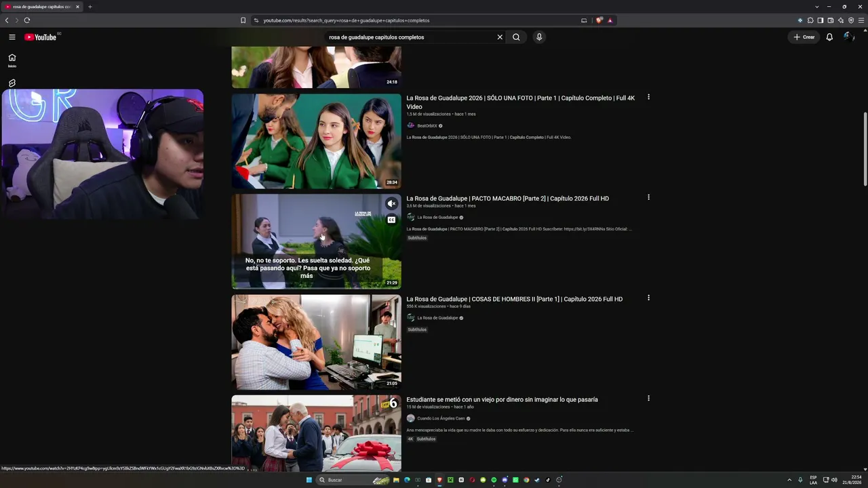
Task: Bookmark this page using the bookmark icon
Action: 243,20
